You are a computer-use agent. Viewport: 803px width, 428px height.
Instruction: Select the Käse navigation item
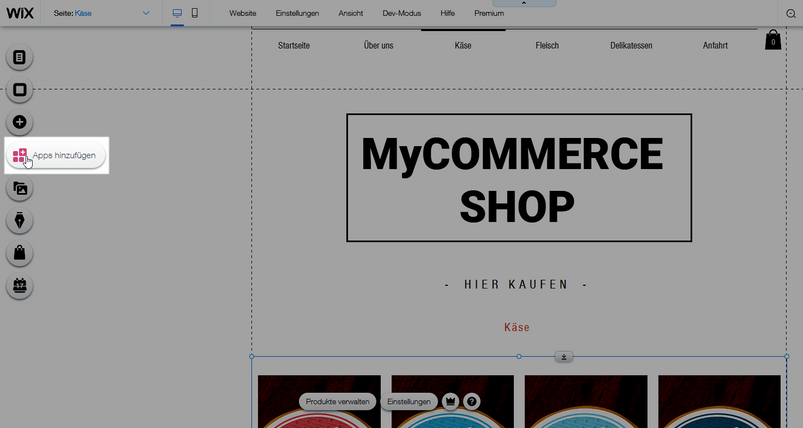tap(463, 46)
